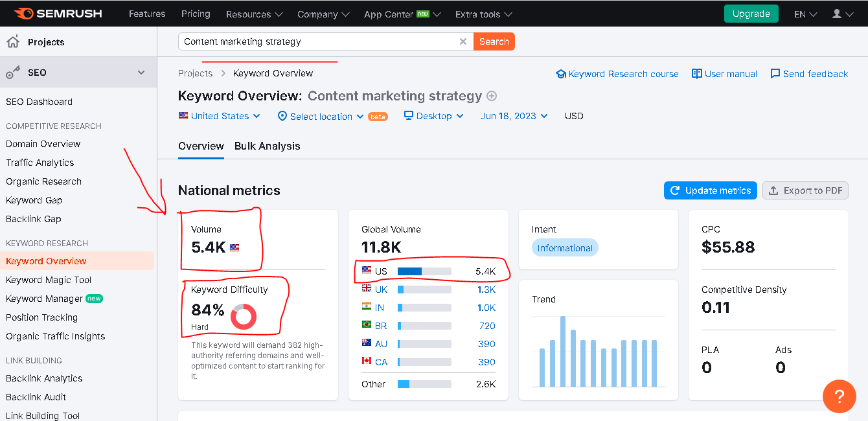Open the Pricing menu item
Screen dimensions: 868x421
[196, 14]
